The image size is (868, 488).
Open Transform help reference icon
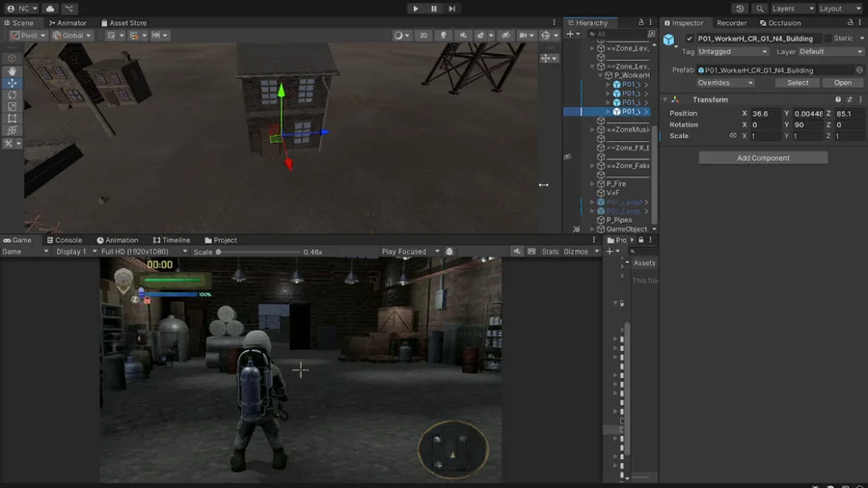click(837, 99)
